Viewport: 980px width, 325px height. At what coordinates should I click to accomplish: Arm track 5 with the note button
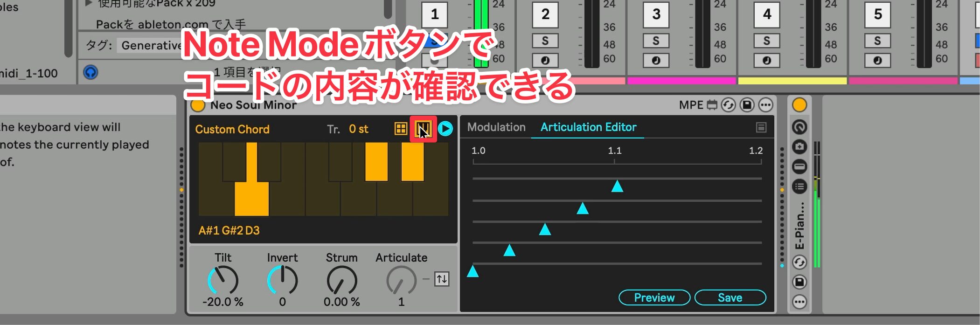click(878, 60)
